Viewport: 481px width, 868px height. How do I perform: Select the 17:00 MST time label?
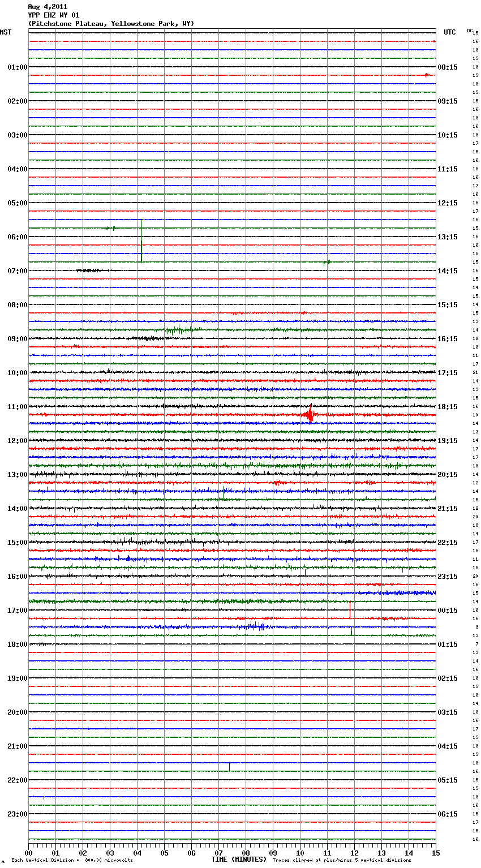click(18, 611)
